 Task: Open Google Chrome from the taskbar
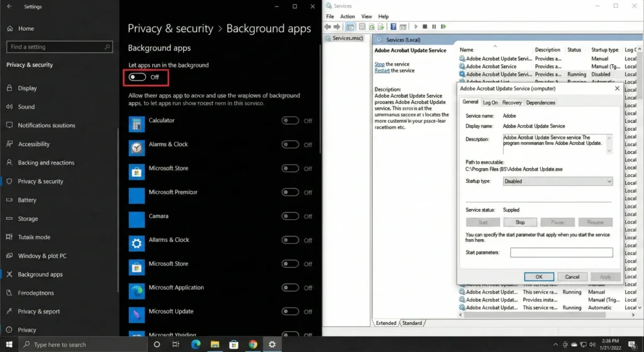[253, 344]
